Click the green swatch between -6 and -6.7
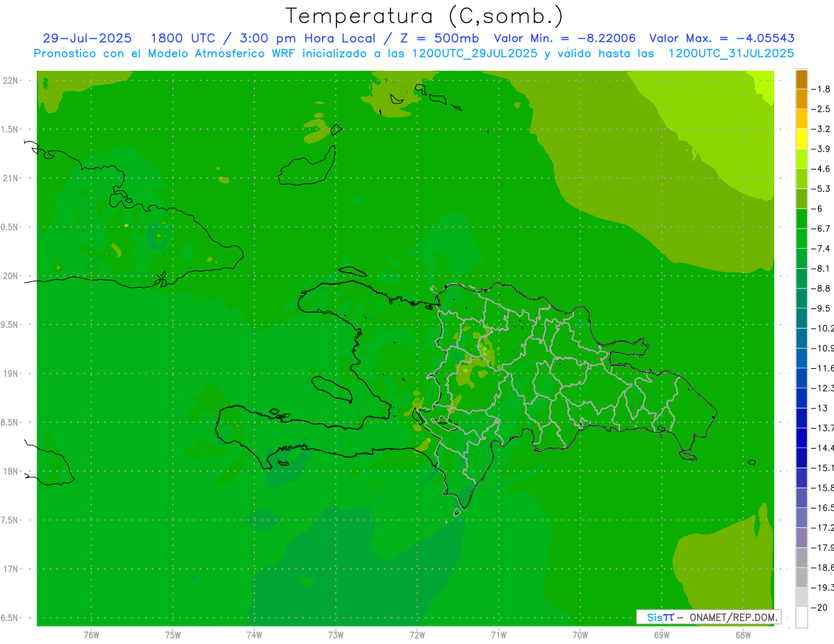Image resolution: width=834 pixels, height=644 pixels. pyautogui.click(x=801, y=218)
